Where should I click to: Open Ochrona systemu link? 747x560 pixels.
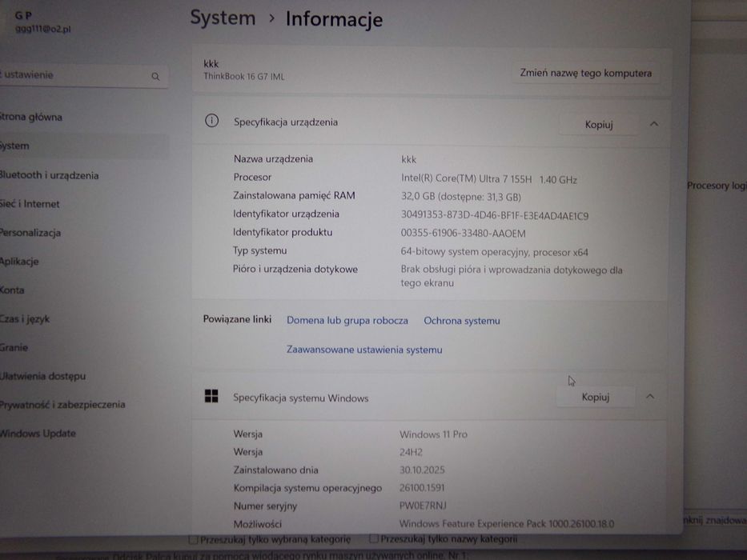tap(462, 321)
